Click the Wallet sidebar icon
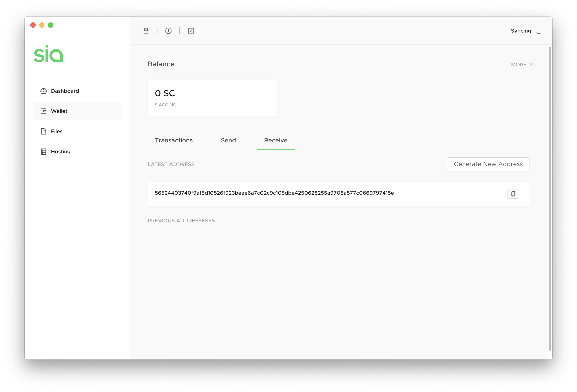 pos(44,111)
